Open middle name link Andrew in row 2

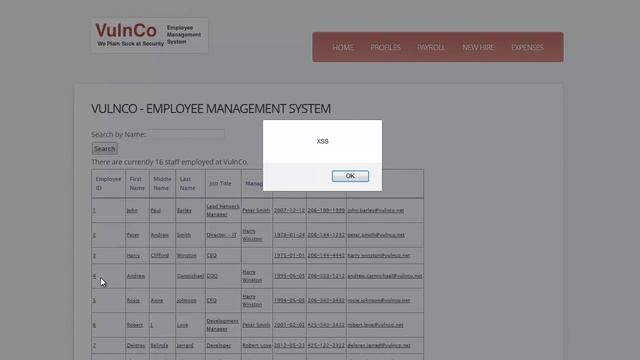160,235
